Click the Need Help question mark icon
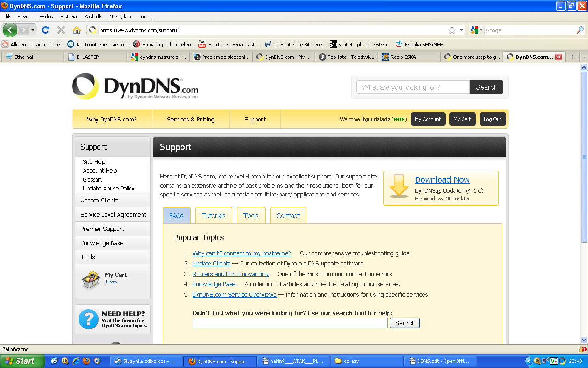 [88, 319]
